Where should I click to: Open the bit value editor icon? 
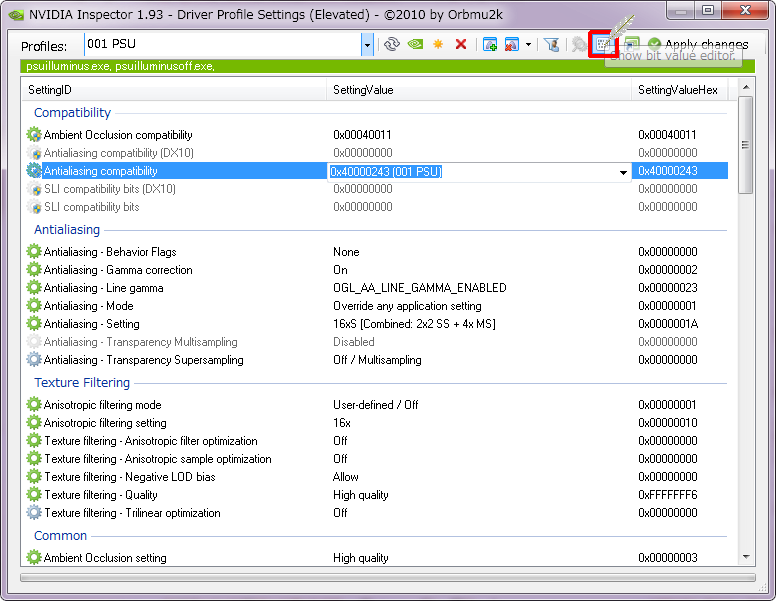coord(603,45)
